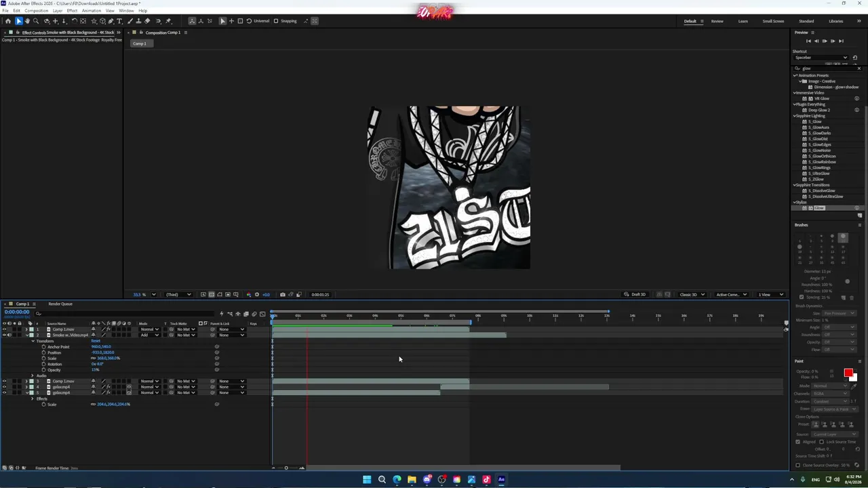The height and width of the screenshot is (488, 868).
Task: Open the Active Camera dropdown
Action: pyautogui.click(x=731, y=295)
